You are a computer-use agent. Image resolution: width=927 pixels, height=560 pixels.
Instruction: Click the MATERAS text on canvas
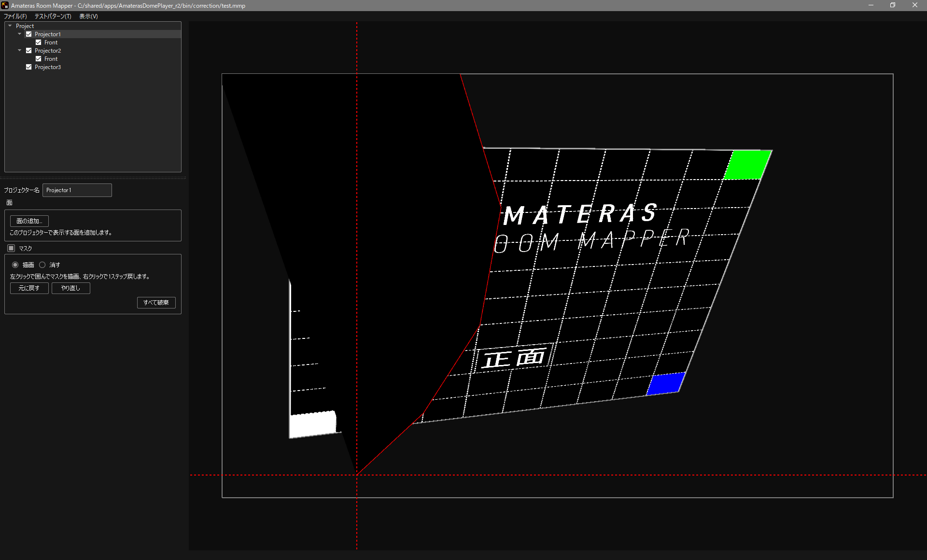[580, 215]
